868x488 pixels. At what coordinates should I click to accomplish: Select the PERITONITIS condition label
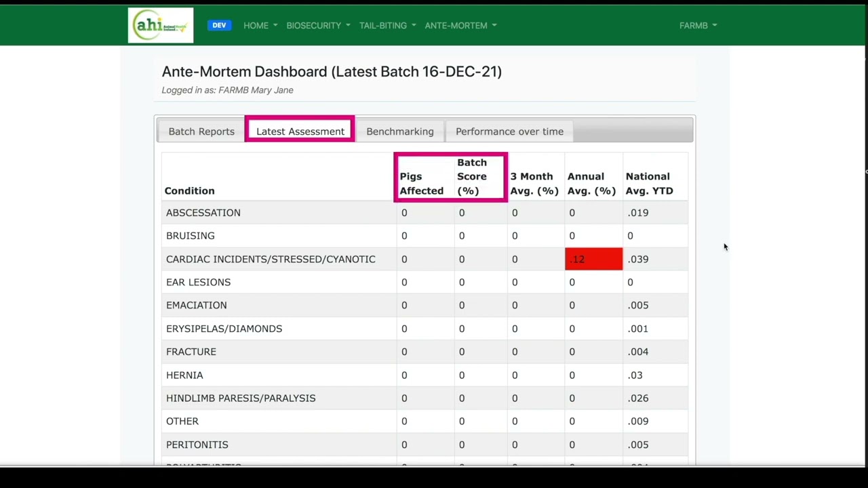coord(197,445)
